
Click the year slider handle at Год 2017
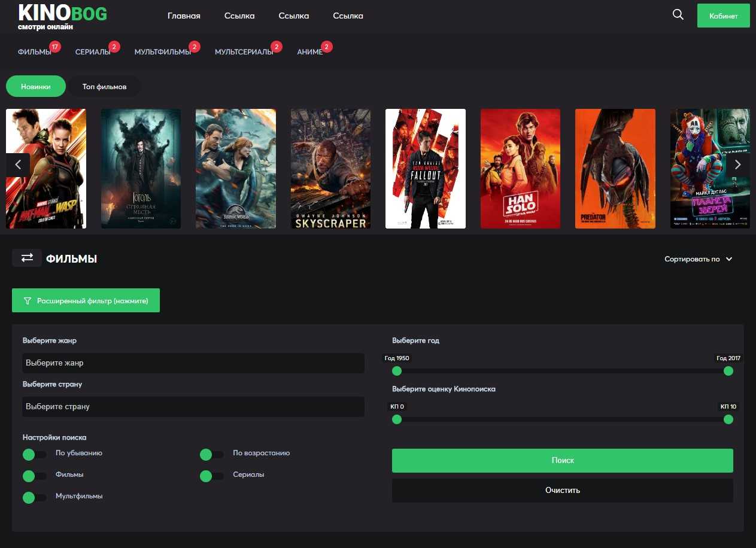728,371
